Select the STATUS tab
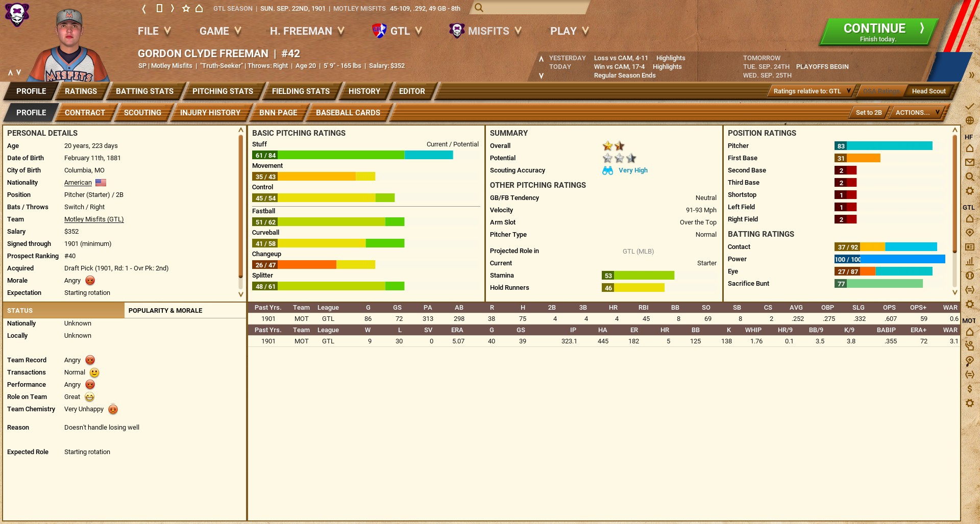The image size is (980, 524). [64, 311]
